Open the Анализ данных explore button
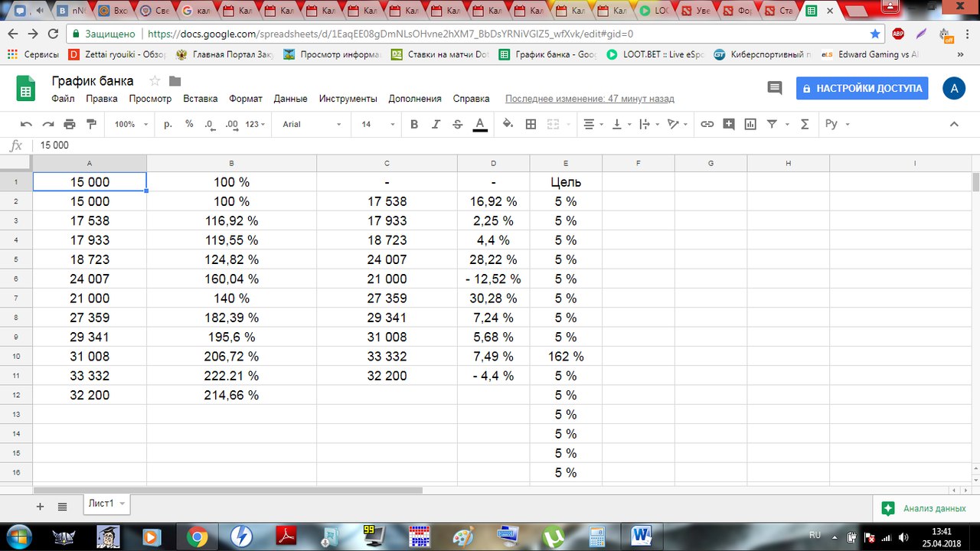 pos(923,508)
